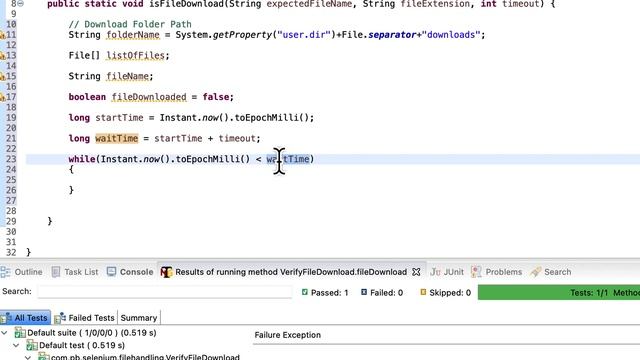
Task: Click the Problems tab icon
Action: pos(476,272)
